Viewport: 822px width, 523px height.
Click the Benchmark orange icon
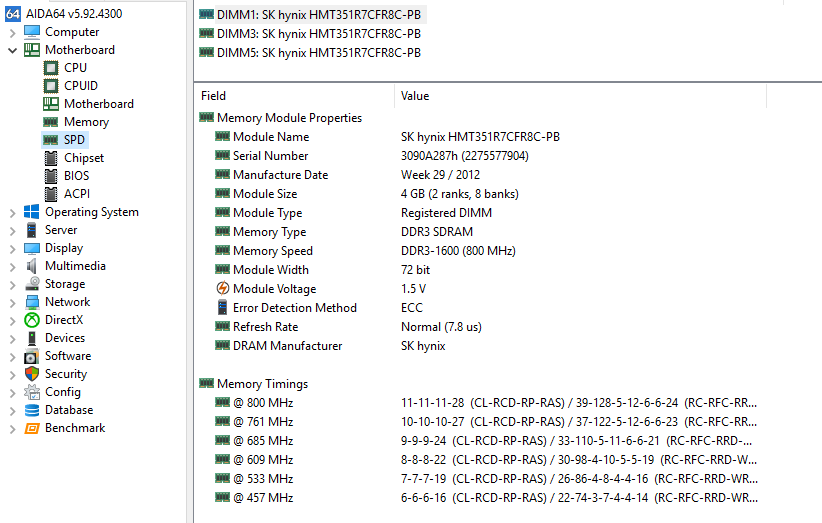pos(31,428)
